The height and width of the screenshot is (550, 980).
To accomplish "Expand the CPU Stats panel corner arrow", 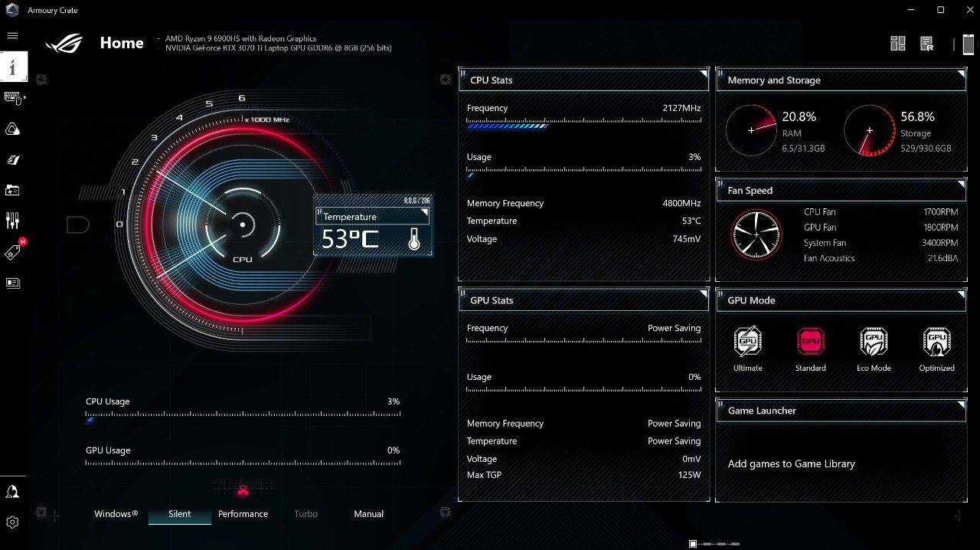I will click(704, 74).
